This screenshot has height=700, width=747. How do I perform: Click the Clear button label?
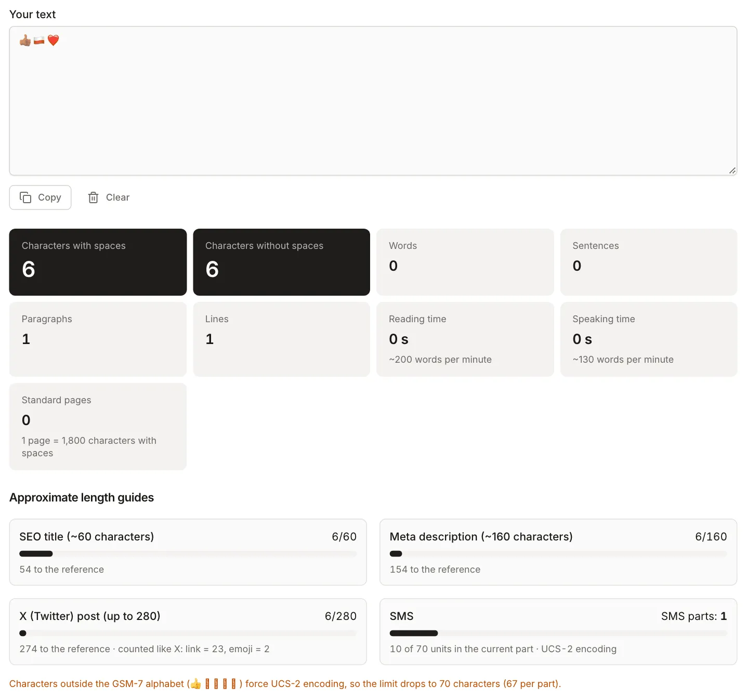tap(118, 197)
